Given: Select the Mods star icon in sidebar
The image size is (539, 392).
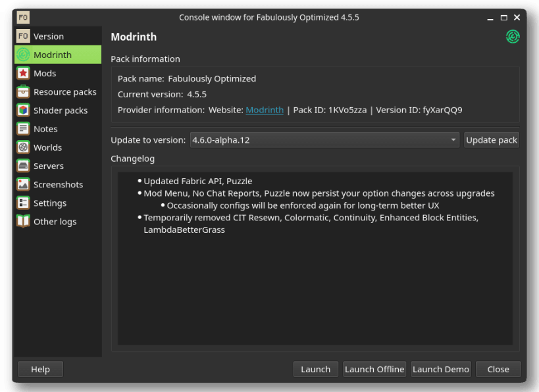Looking at the screenshot, I should (x=23, y=73).
